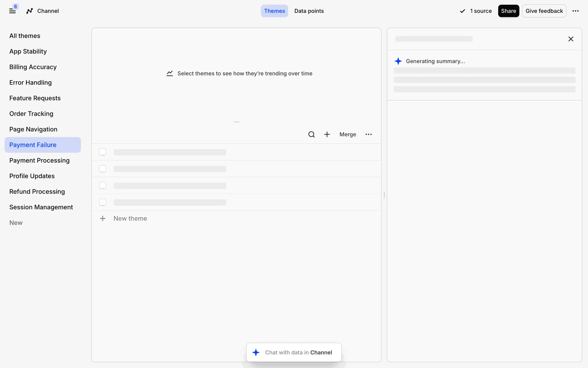
Task: Click the Channel logo icon
Action: pos(29,11)
